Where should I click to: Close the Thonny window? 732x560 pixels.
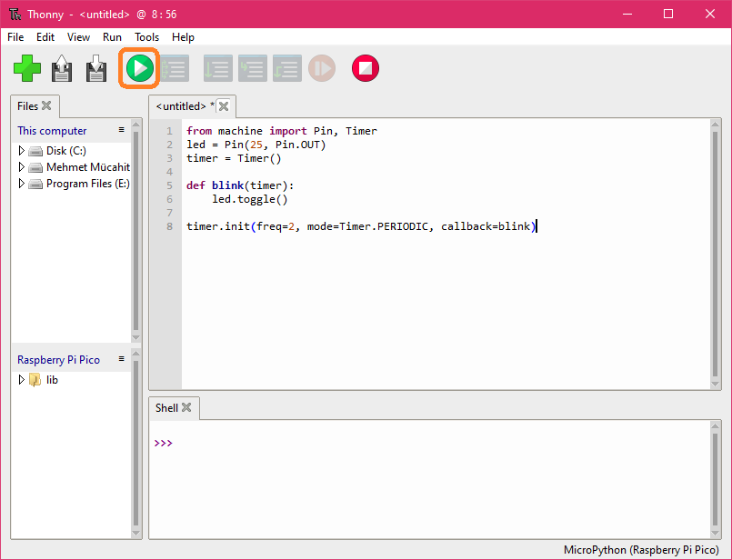pos(709,14)
